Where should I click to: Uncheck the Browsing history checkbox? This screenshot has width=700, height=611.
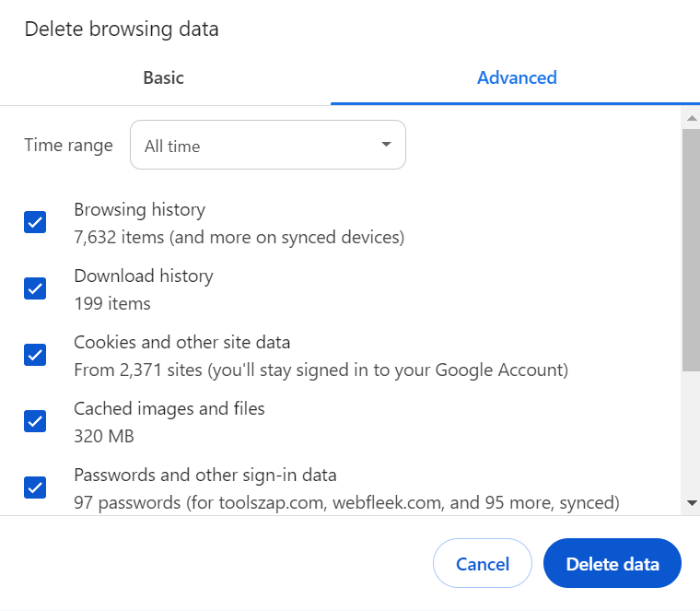pyautogui.click(x=35, y=222)
